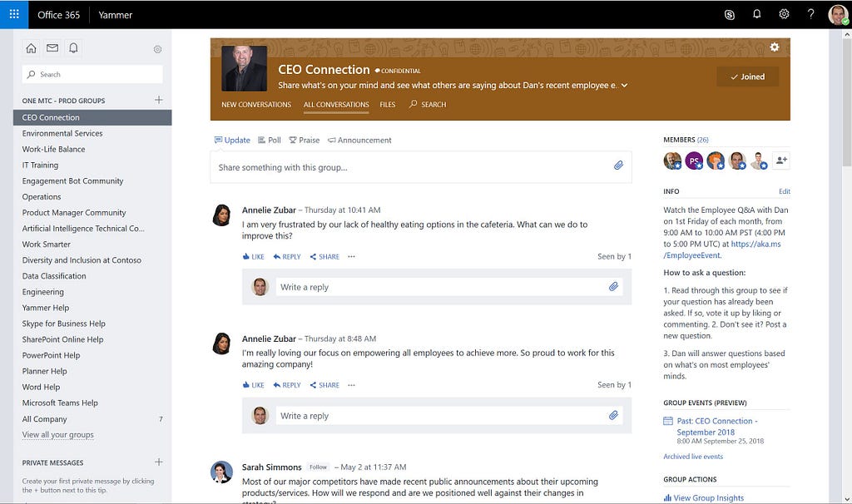The width and height of the screenshot is (852, 504).
Task: Go to Yammer home icon in sidebar
Action: [31, 48]
